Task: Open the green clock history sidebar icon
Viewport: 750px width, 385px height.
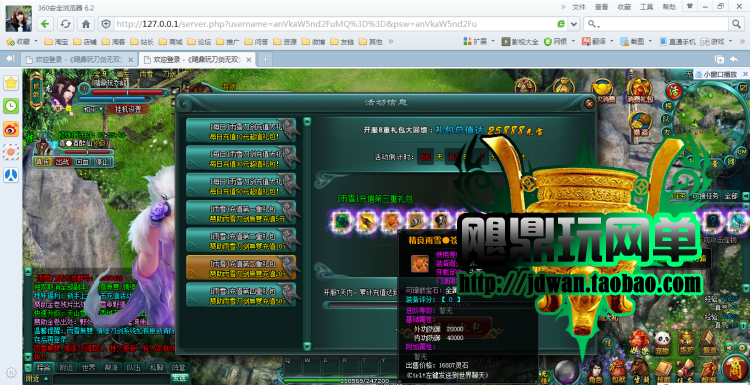Action: point(11,106)
